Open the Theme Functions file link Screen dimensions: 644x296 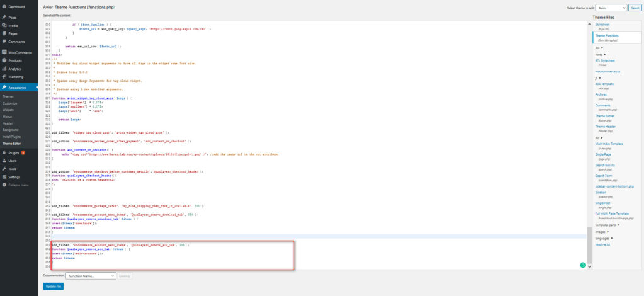pos(606,37)
